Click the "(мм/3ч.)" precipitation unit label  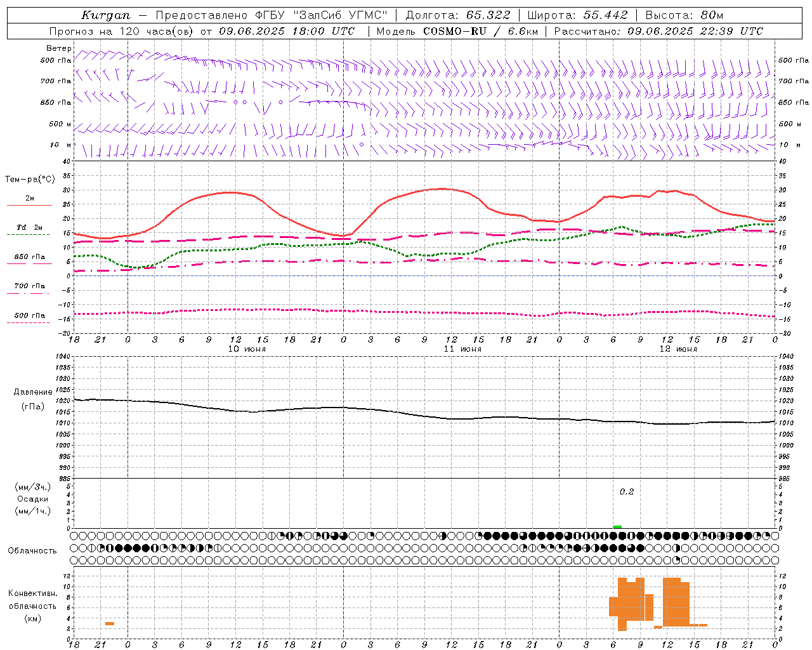coord(33,487)
